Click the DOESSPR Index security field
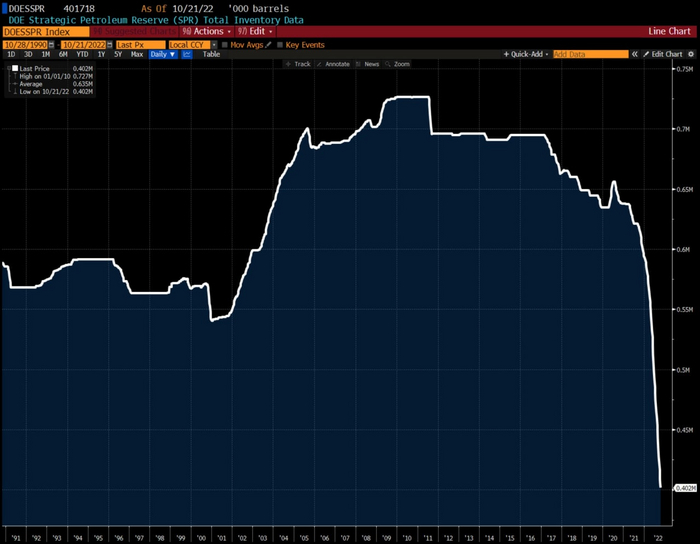This screenshot has width=700, height=544. pos(46,32)
